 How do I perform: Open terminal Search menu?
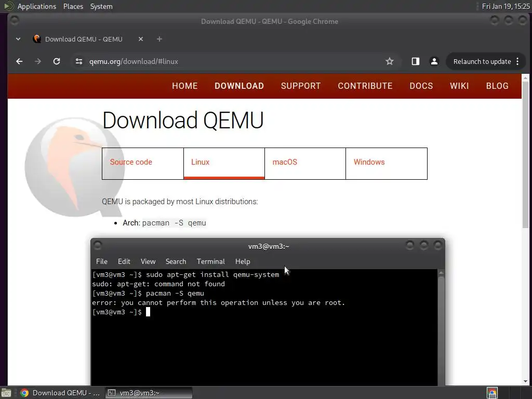coord(176,262)
